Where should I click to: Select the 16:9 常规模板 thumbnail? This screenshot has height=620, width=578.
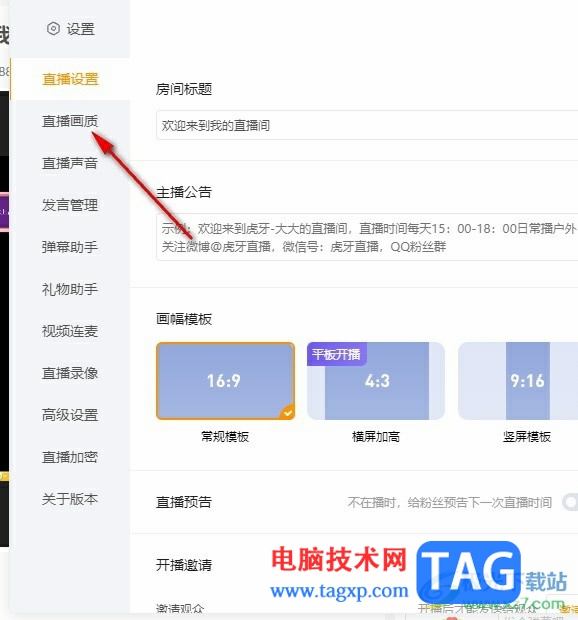pos(225,381)
